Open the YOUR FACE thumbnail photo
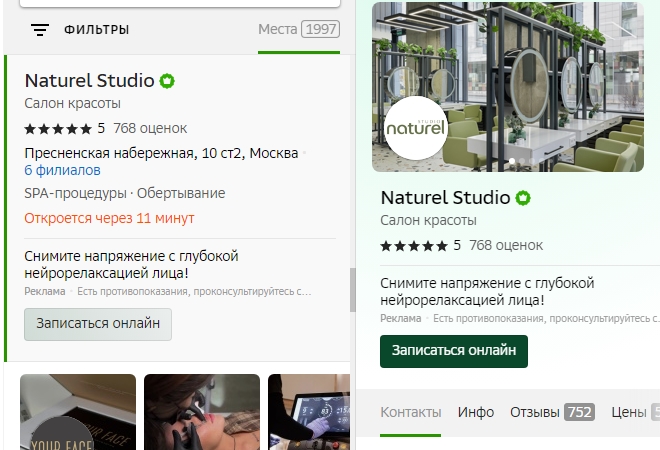Screen dimensions: 660x450 (78, 412)
